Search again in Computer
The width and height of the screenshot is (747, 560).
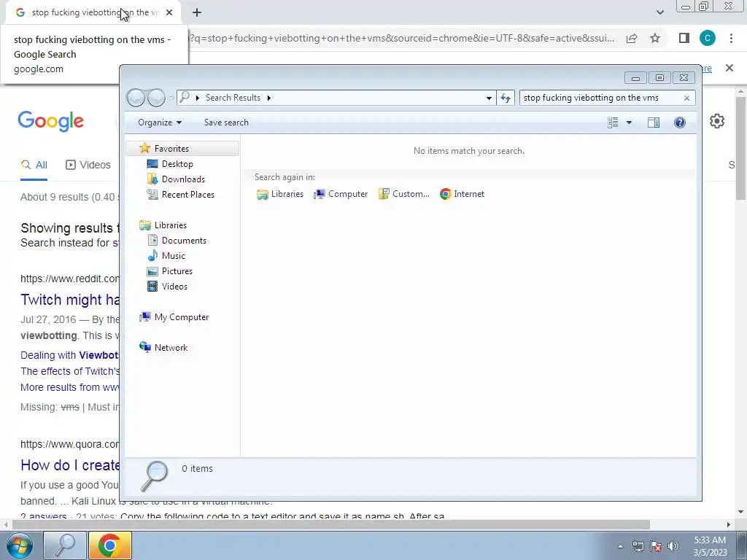pos(341,194)
